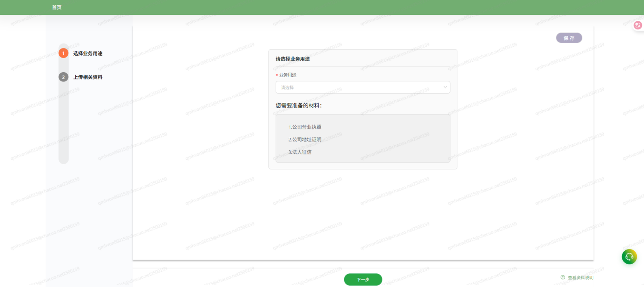This screenshot has height=287, width=644.
Task: Click the 2.公司地址证明 text
Action: [305, 139]
